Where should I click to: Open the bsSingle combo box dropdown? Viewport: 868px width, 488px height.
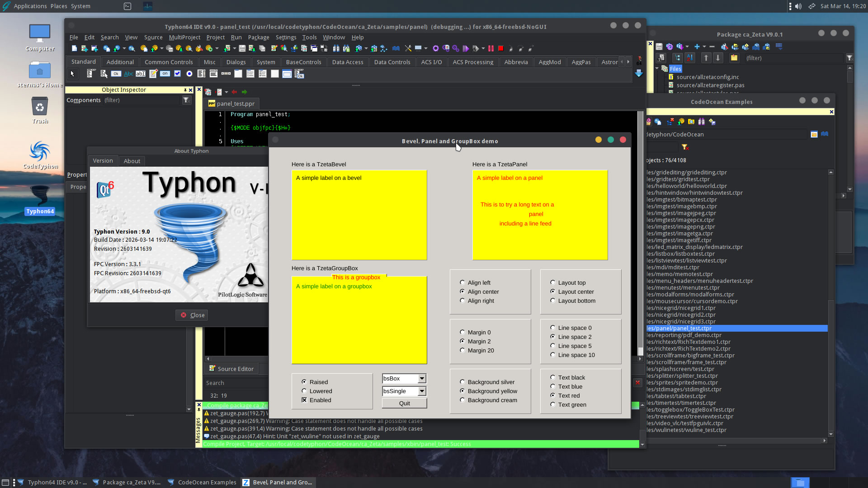422,391
